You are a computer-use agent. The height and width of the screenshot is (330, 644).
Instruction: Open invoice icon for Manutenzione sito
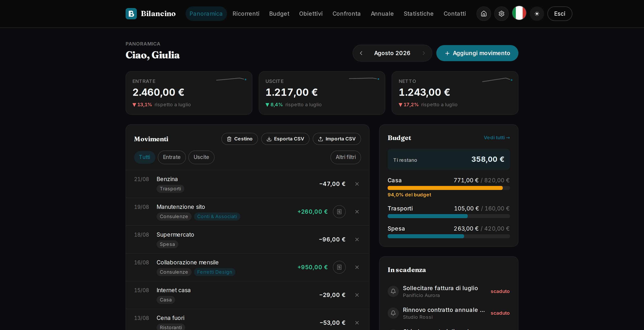339,212
